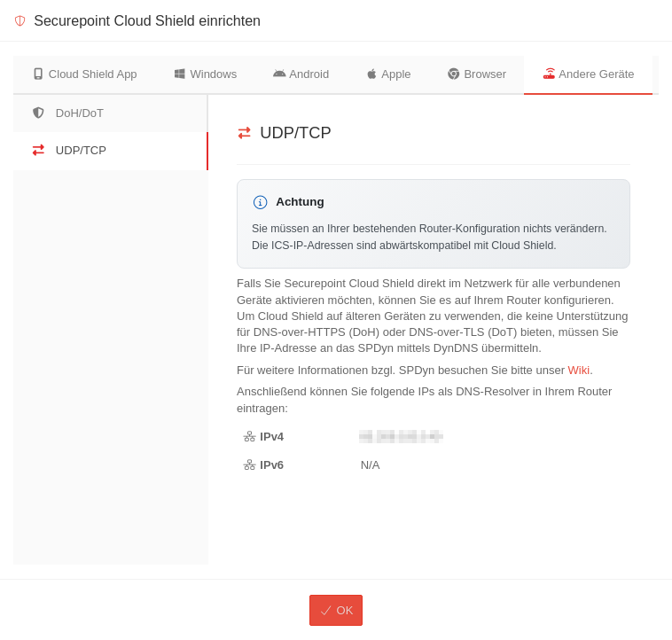672x640 pixels.
Task: Open the Wiki link
Action: 578,371
